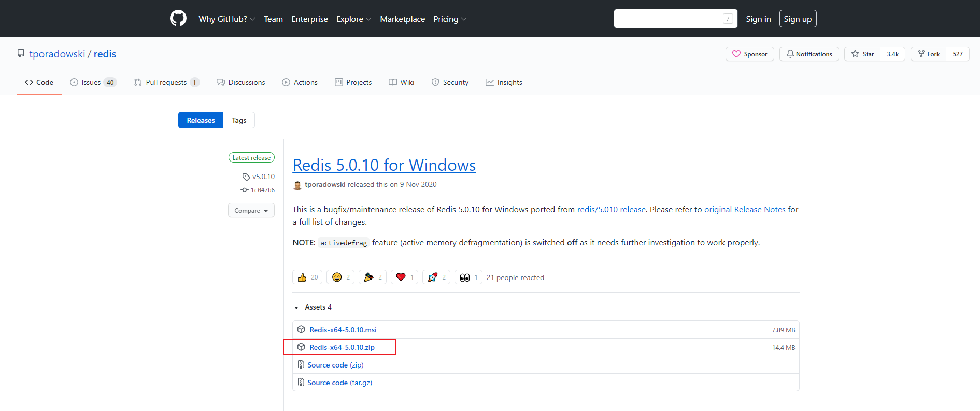
Task: Open the Projects tab
Action: pos(353,82)
